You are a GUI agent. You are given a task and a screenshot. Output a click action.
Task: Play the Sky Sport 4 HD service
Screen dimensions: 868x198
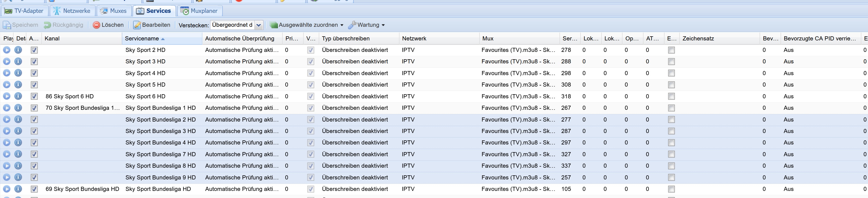click(x=7, y=73)
